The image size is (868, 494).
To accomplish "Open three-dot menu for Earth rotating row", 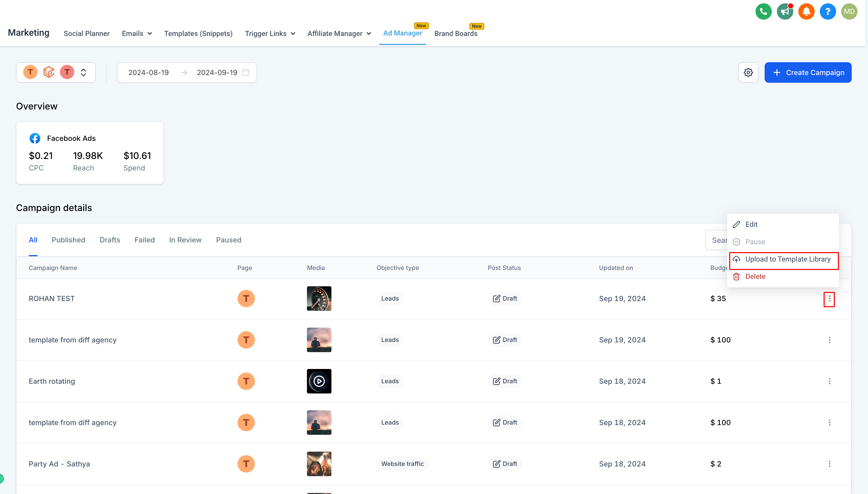I will pos(829,381).
